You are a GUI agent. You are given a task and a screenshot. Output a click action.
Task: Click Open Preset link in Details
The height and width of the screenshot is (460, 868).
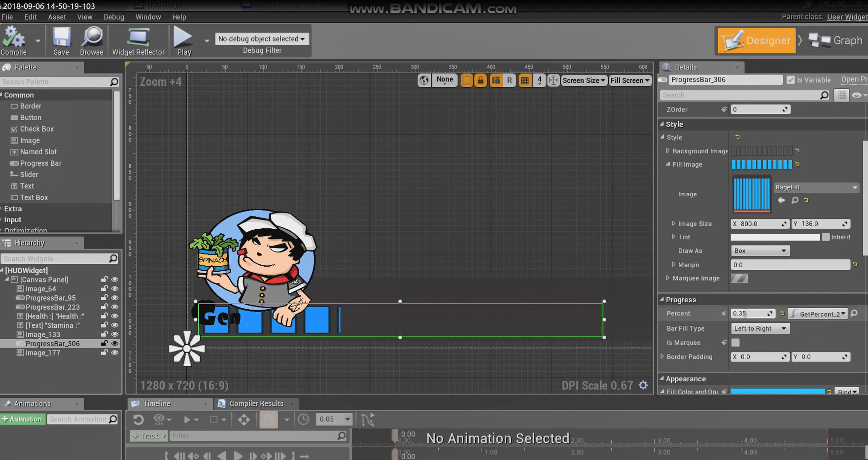point(854,79)
